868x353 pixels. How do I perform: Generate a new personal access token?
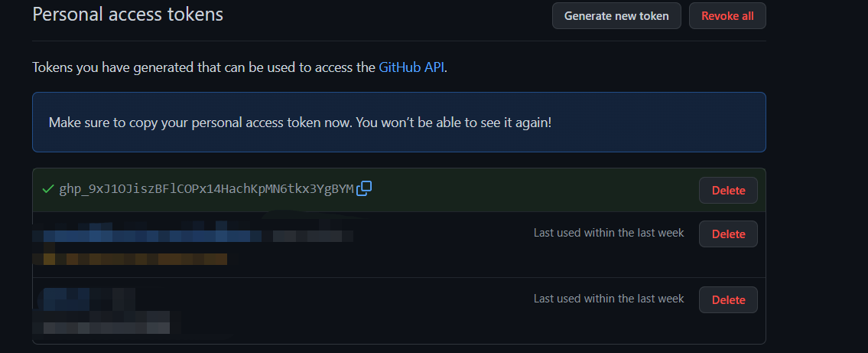616,15
